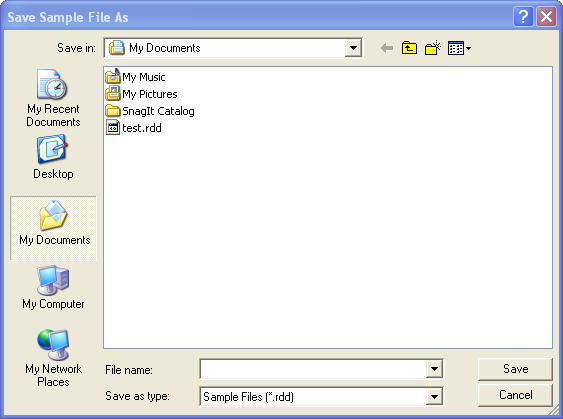Open the View menu icon
563x419 pixels.
pos(459,48)
